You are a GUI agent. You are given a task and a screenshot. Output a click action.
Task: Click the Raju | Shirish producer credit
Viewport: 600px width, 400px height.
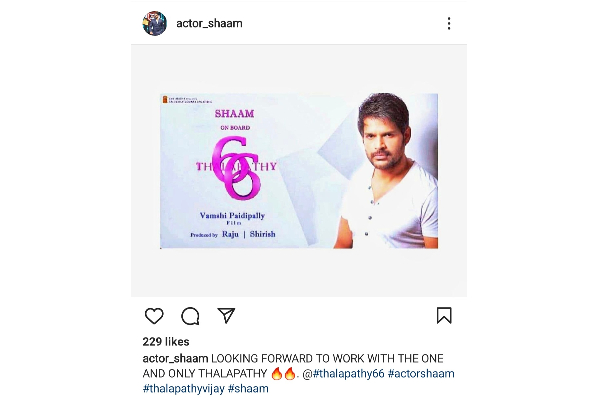tap(249, 234)
